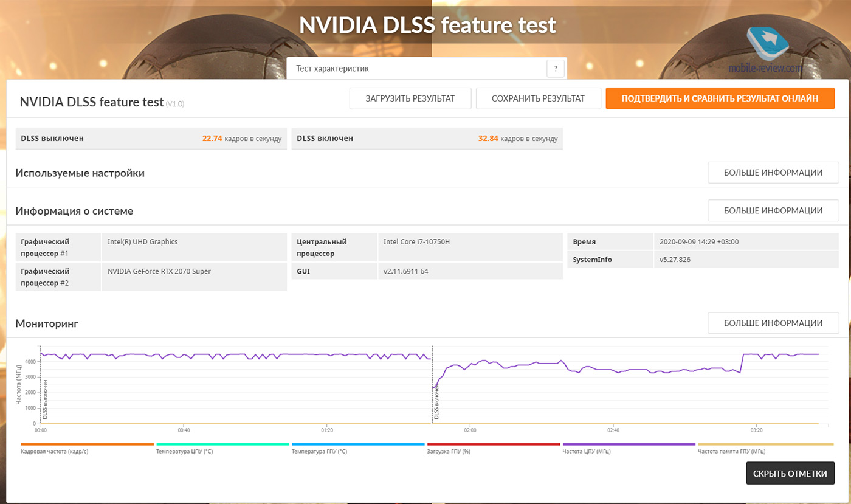The width and height of the screenshot is (851, 504).
Task: Toggle Кадровая частота orange legend bar
Action: coord(87,444)
